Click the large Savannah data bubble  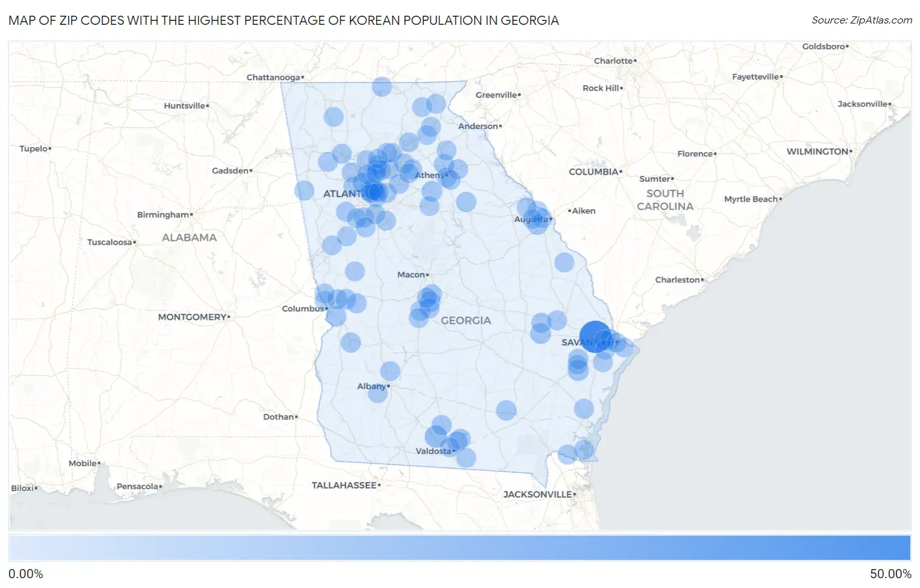point(595,336)
